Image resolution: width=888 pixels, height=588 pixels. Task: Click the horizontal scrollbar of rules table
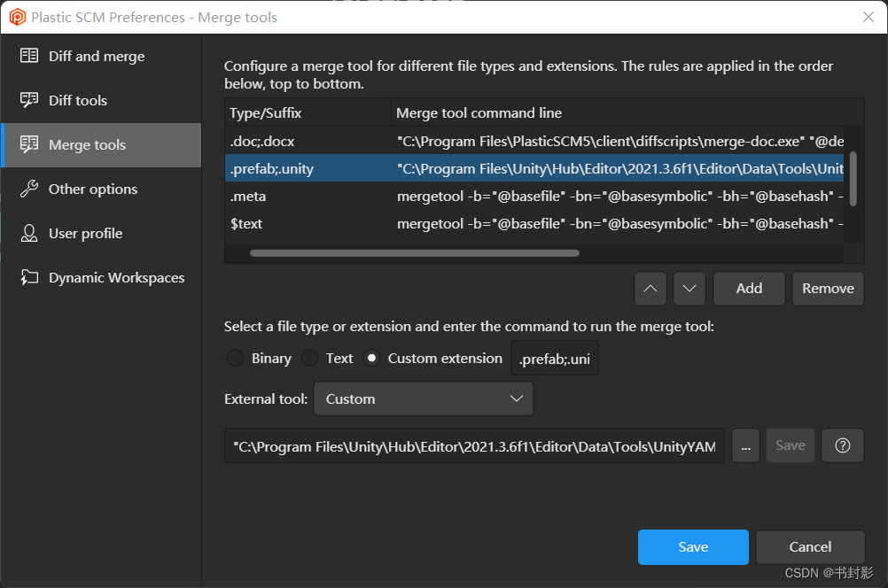[x=415, y=253]
